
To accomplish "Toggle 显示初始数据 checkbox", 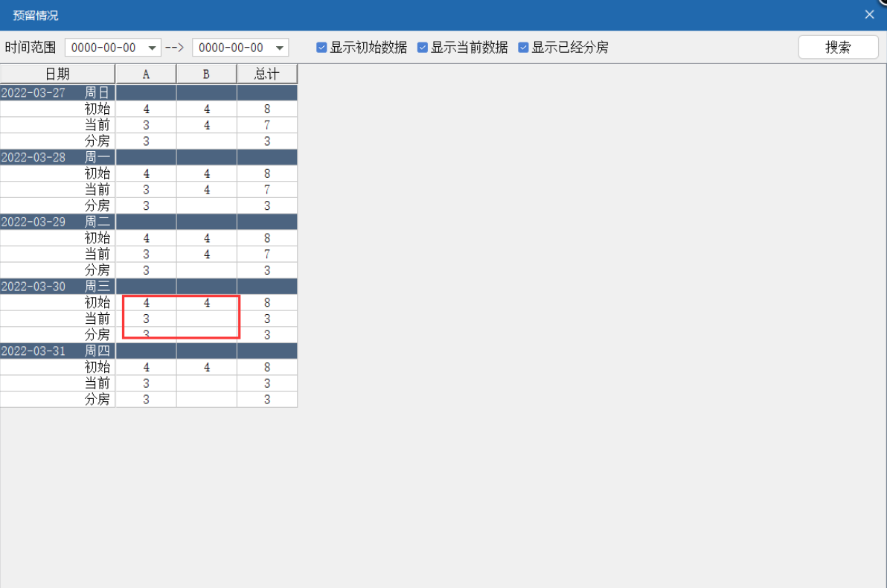I will 321,48.
